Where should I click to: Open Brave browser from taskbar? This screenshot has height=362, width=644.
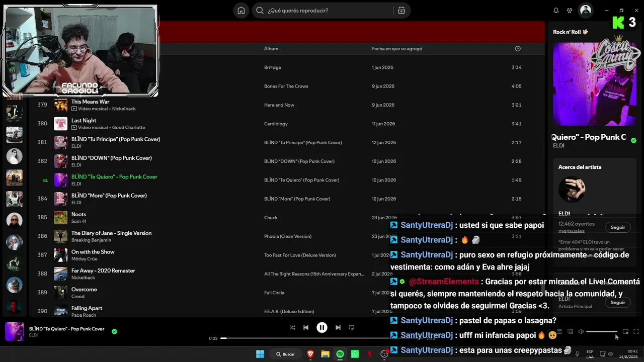pos(310,354)
